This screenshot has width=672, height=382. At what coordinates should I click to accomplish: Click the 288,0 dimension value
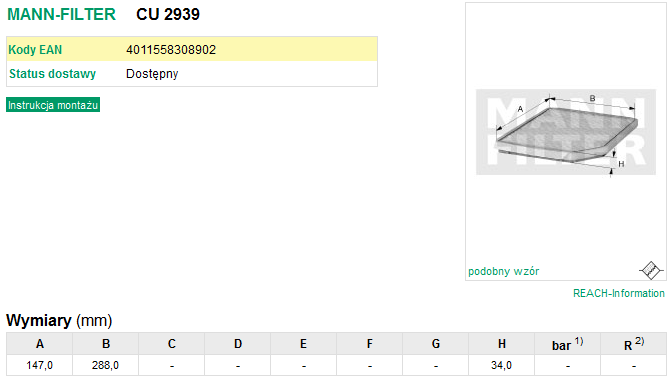(x=105, y=365)
